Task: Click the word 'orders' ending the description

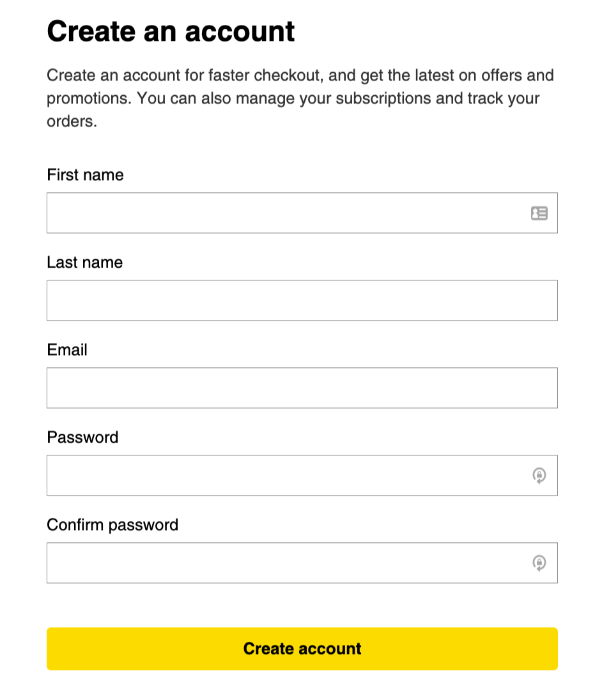Action: click(x=72, y=121)
